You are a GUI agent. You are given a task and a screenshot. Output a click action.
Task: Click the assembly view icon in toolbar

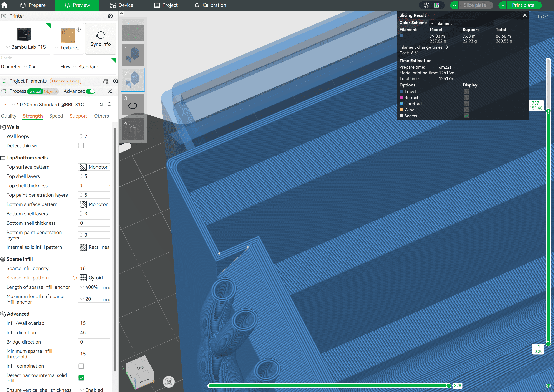[436, 5]
